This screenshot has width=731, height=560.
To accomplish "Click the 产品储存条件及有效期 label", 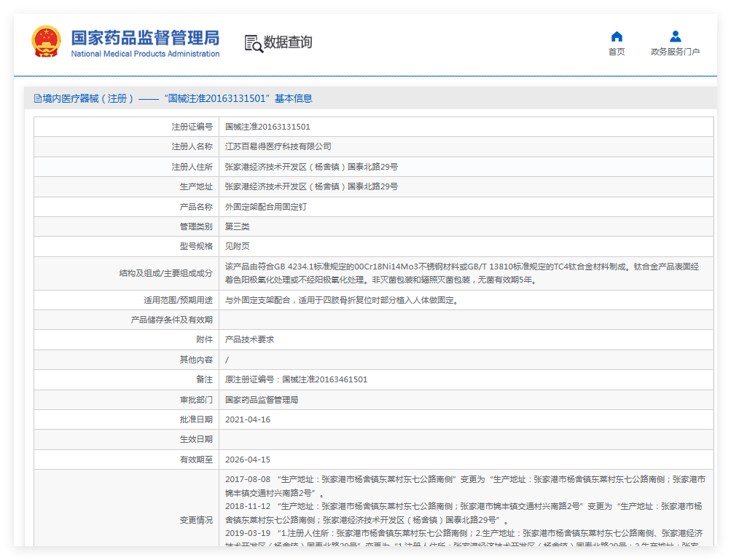I will [x=171, y=320].
